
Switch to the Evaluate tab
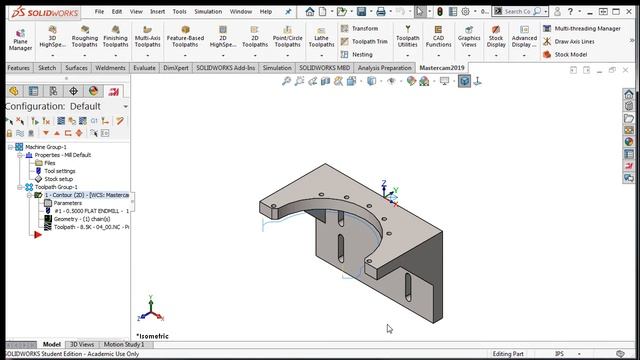(x=144, y=68)
